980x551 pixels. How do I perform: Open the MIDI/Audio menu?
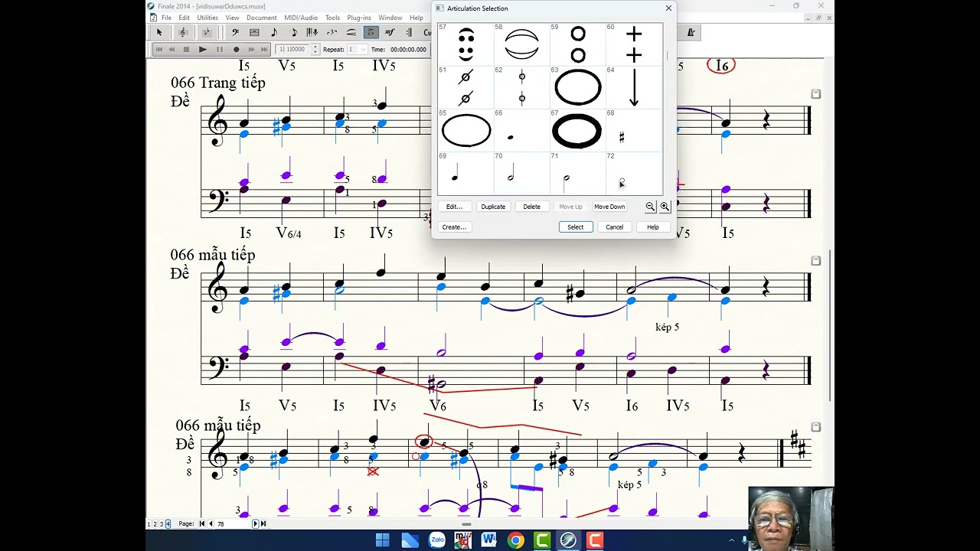[x=301, y=18]
